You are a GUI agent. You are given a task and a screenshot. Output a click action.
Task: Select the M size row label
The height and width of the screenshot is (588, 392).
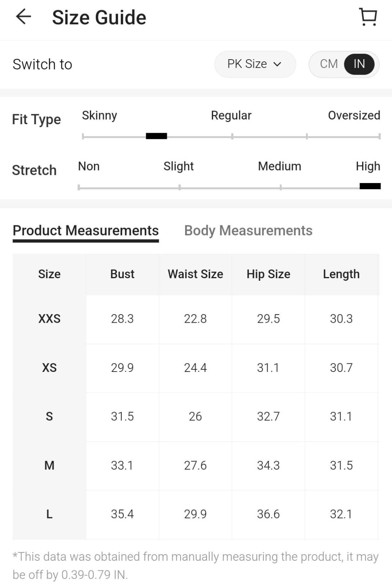pyautogui.click(x=49, y=465)
